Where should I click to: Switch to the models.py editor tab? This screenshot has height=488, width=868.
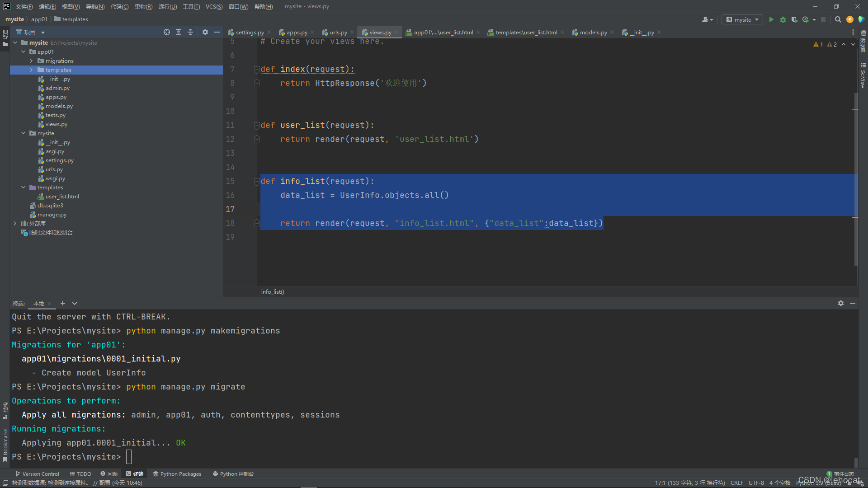tap(593, 32)
